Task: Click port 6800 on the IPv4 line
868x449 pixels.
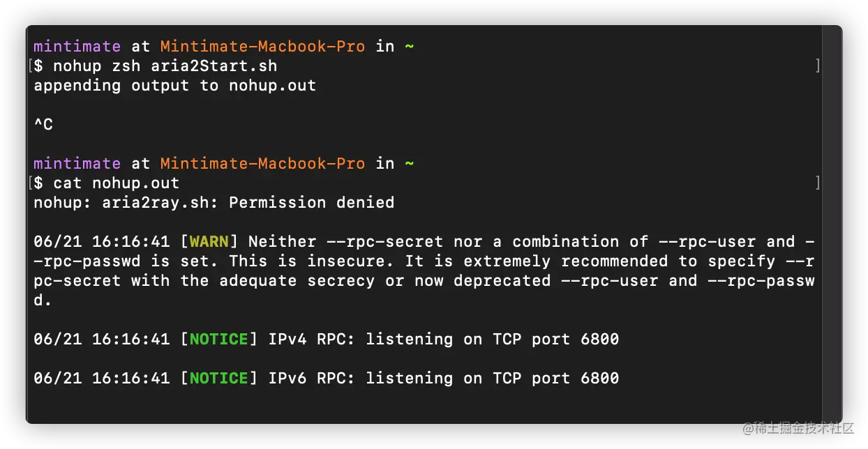Action: coord(599,340)
